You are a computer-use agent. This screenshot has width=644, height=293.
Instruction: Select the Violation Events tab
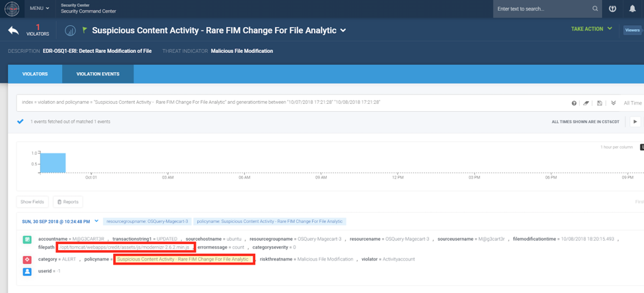click(x=98, y=74)
